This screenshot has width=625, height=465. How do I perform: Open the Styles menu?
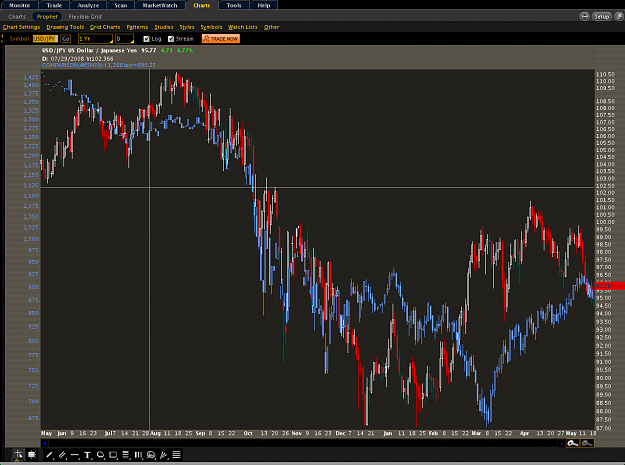pos(187,27)
